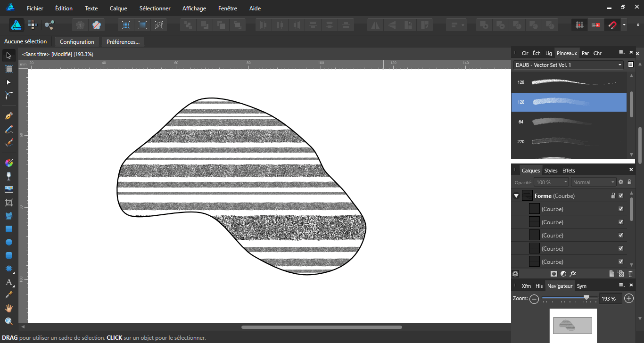The width and height of the screenshot is (644, 343).
Task: Open the Navigateur panel options menu
Action: pyautogui.click(x=621, y=286)
